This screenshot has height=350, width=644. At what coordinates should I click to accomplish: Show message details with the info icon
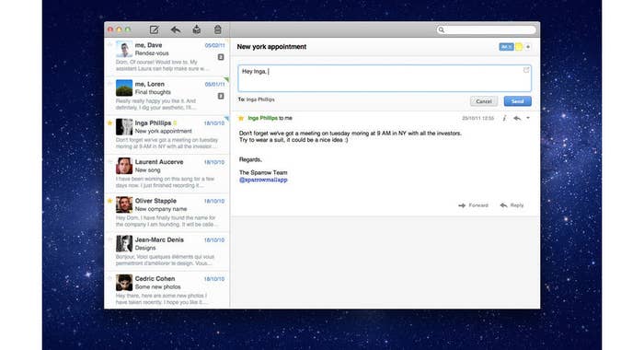click(504, 119)
